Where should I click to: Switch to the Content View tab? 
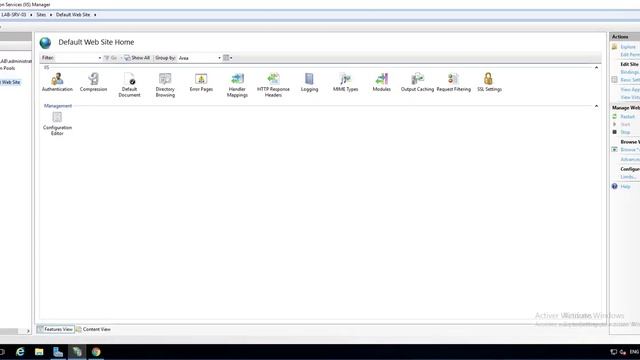pyautogui.click(x=93, y=329)
